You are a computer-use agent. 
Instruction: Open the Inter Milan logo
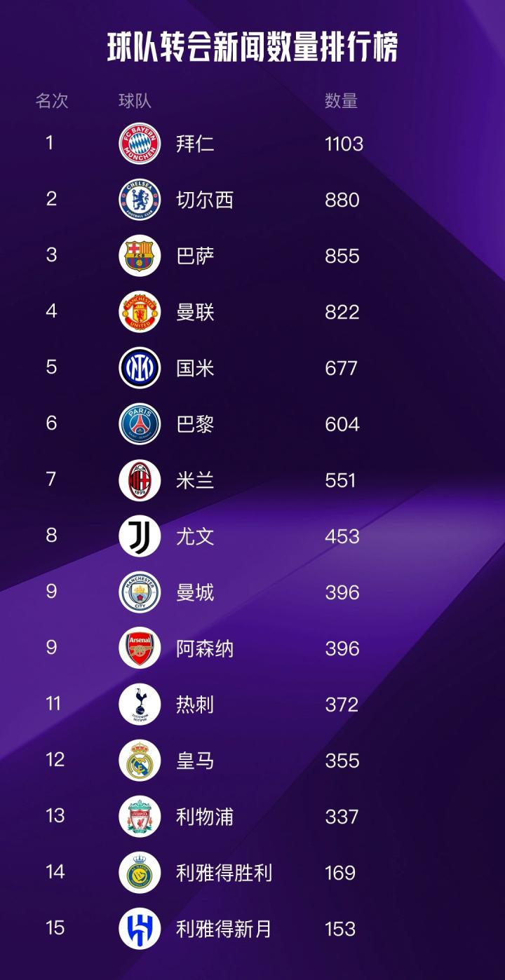pyautogui.click(x=140, y=368)
